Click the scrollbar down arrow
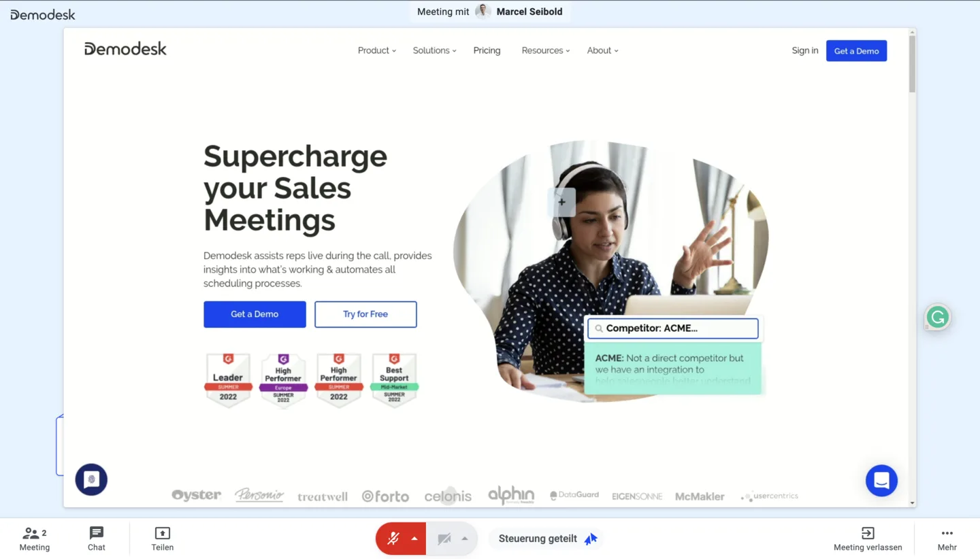The width and height of the screenshot is (980, 559). click(x=912, y=503)
